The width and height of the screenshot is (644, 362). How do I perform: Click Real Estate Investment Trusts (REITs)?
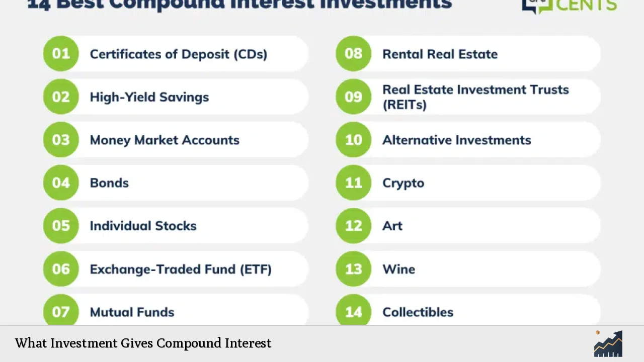pyautogui.click(x=475, y=97)
